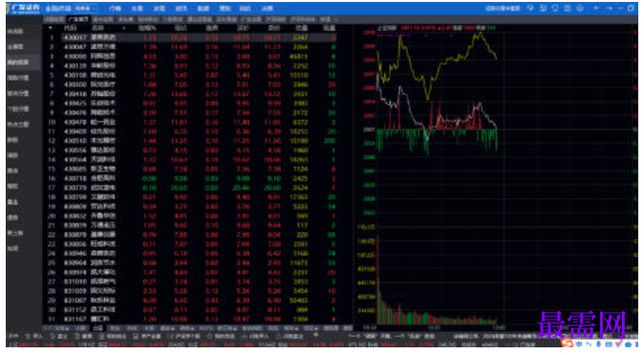Select stock code 430198 in row 5

coord(75,75)
